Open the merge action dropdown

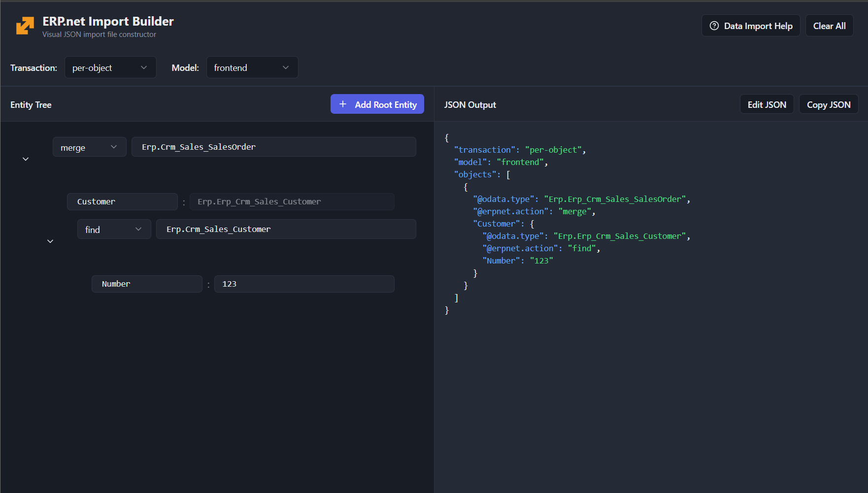coord(90,147)
